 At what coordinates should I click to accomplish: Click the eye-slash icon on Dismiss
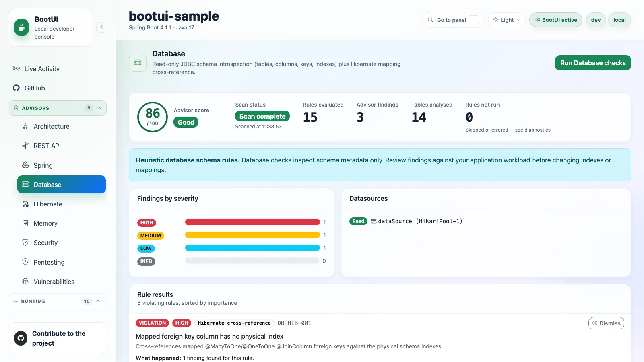[595, 323]
